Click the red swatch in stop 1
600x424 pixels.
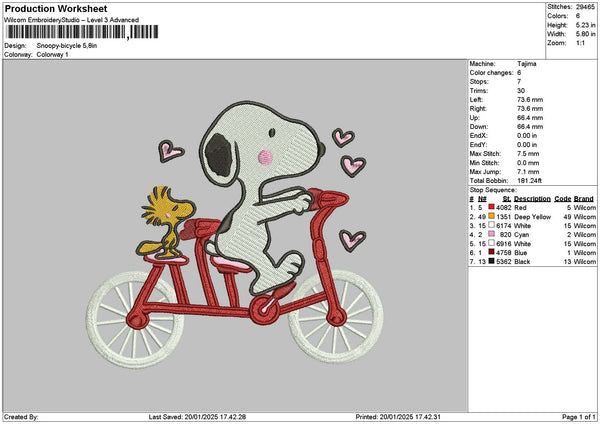click(x=491, y=207)
